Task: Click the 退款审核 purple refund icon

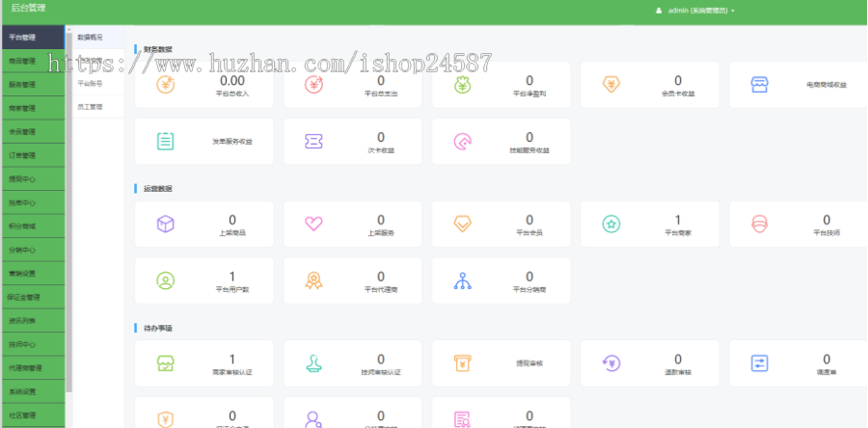Action: click(611, 363)
